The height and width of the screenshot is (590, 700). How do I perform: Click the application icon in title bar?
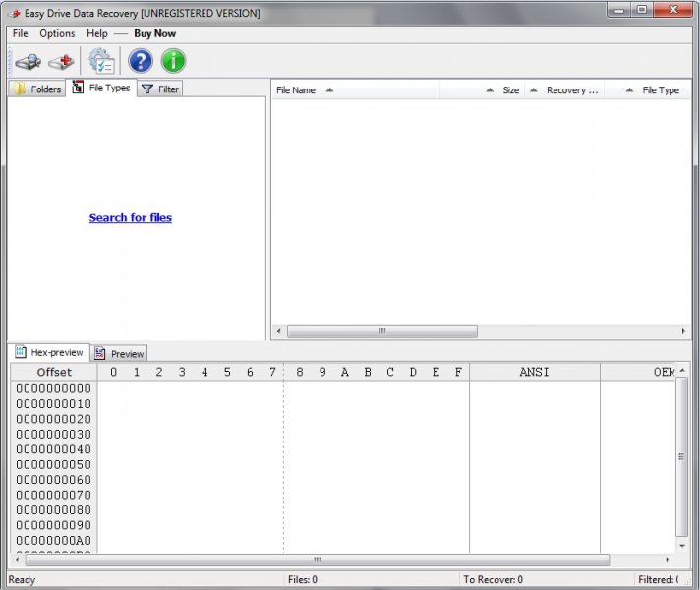point(15,14)
